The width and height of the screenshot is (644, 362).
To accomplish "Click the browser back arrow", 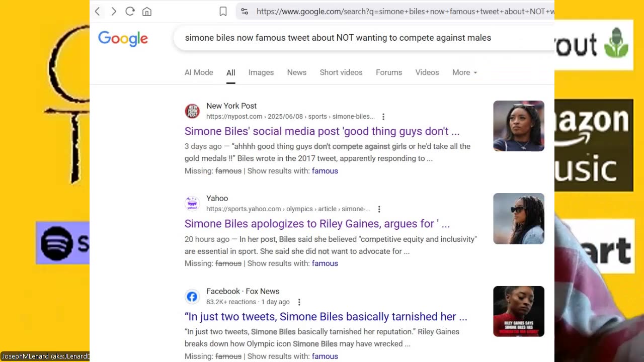I will tap(98, 12).
